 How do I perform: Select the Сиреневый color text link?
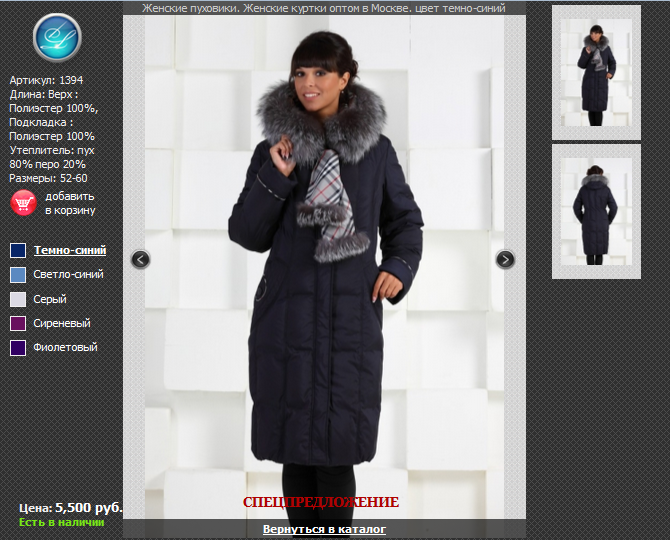[x=62, y=323]
